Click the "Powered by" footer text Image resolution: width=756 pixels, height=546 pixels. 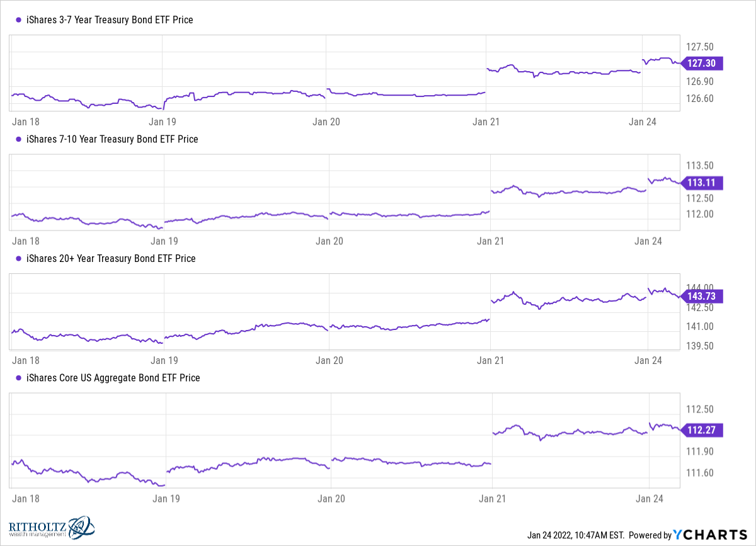point(650,535)
